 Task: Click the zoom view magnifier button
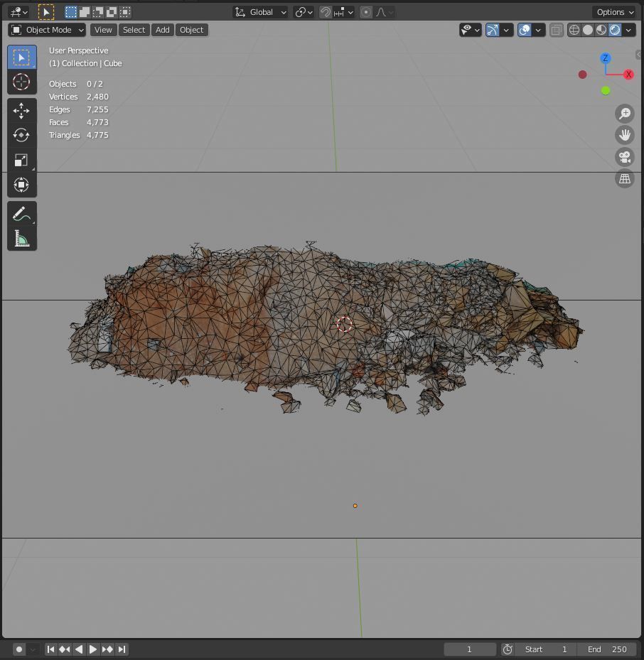625,113
